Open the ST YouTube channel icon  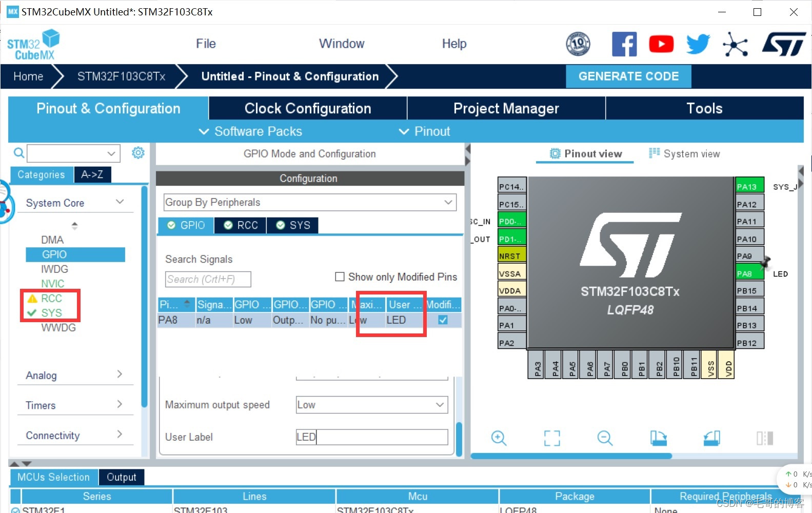pos(661,44)
